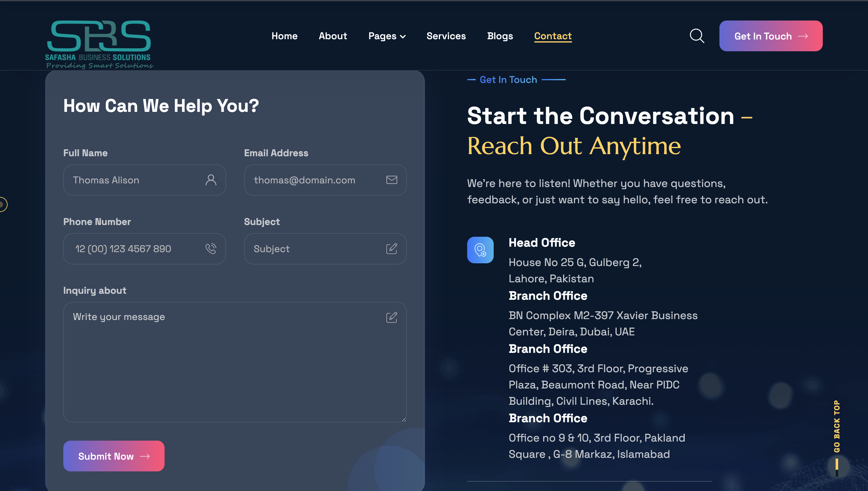Click Go Back Top link
Screen dimensions: 868x491
point(837,426)
